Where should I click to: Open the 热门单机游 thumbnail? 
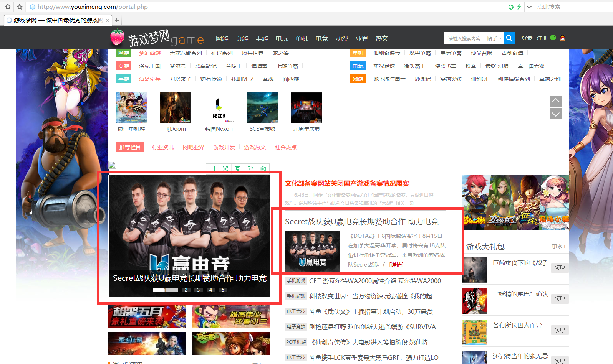[131, 108]
